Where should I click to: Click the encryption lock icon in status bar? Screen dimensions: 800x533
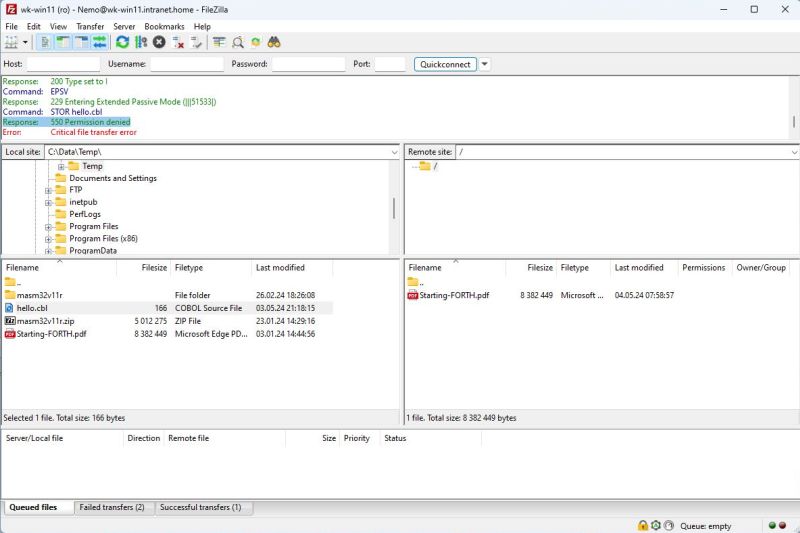tap(643, 525)
